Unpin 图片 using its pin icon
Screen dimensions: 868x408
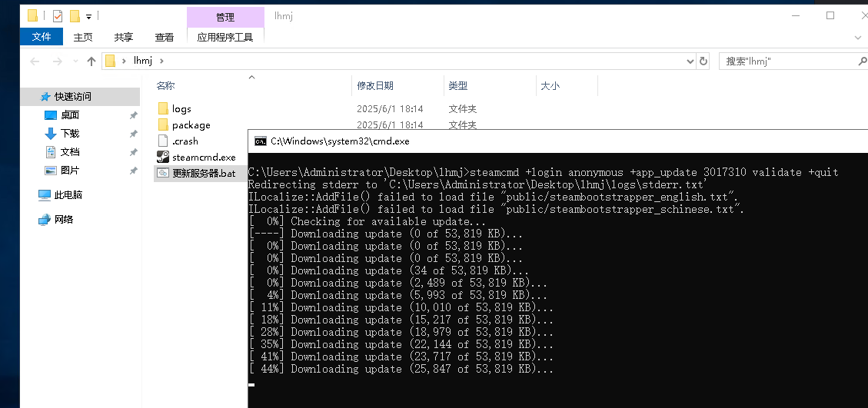(133, 171)
